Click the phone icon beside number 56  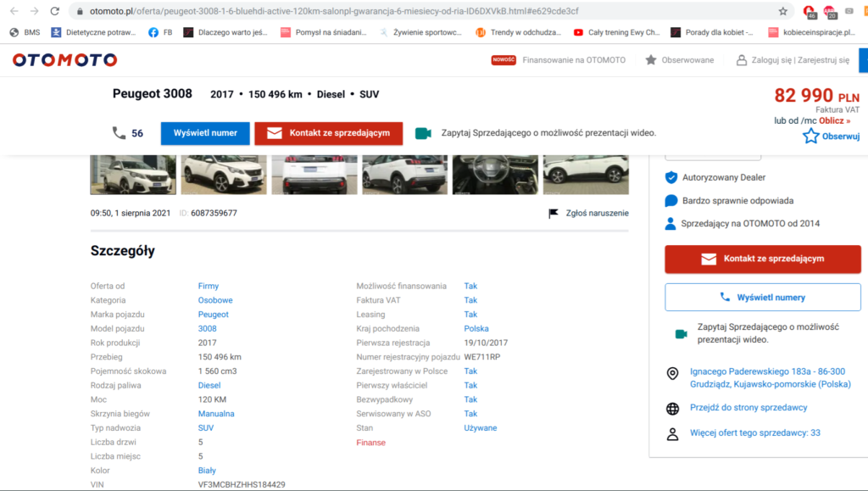(119, 133)
